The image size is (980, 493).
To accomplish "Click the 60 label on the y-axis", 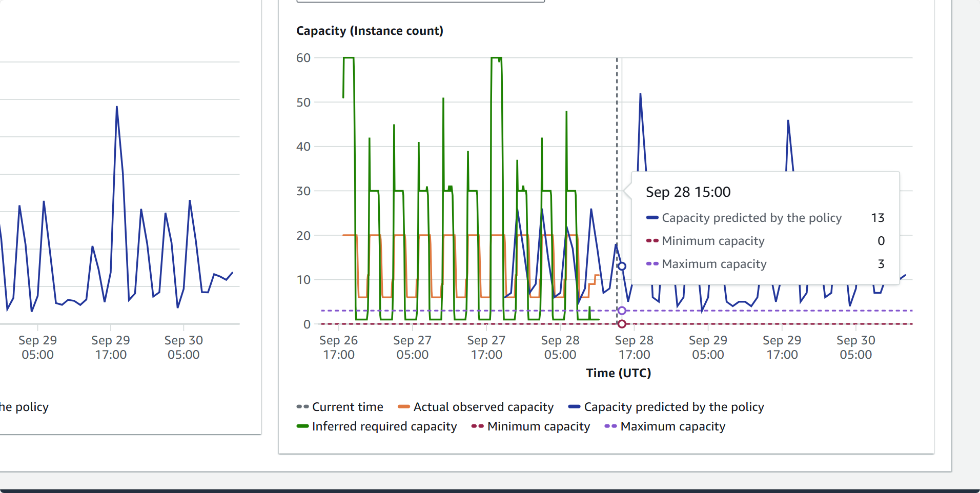I will click(x=303, y=58).
